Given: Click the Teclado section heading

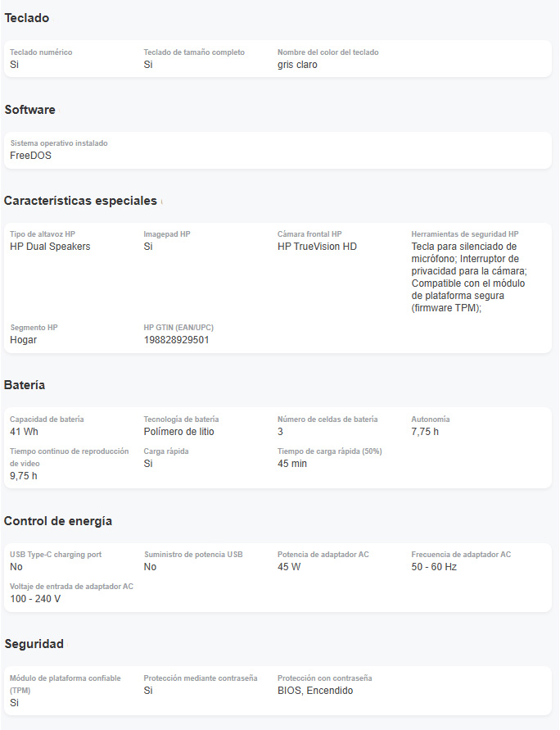Looking at the screenshot, I should click(26, 18).
